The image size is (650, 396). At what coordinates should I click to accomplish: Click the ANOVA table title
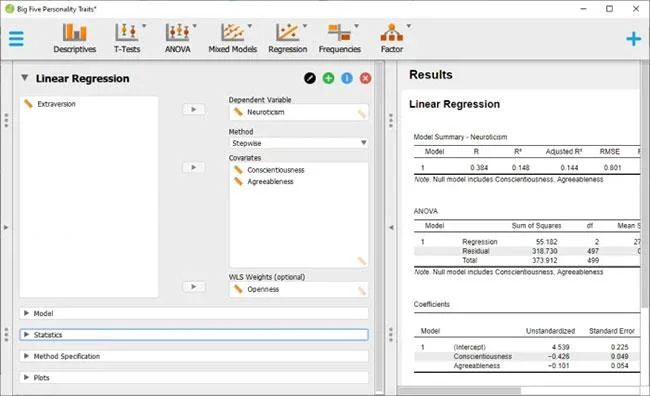pos(426,211)
